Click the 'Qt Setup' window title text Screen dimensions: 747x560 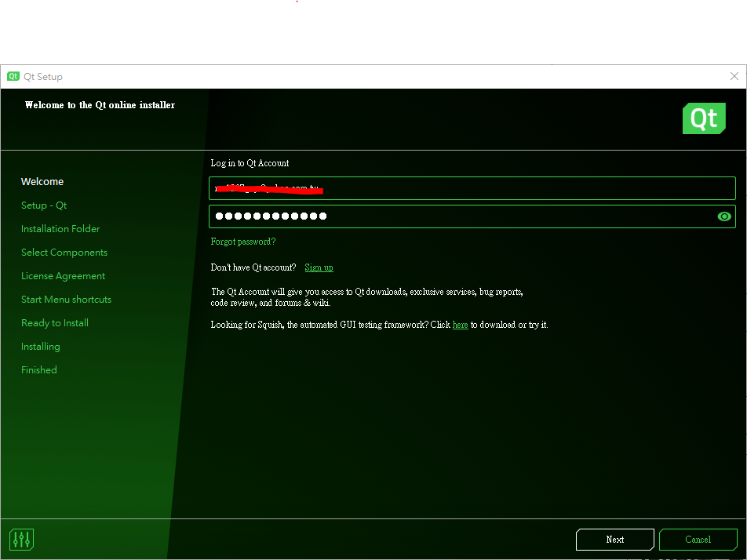[x=43, y=77]
